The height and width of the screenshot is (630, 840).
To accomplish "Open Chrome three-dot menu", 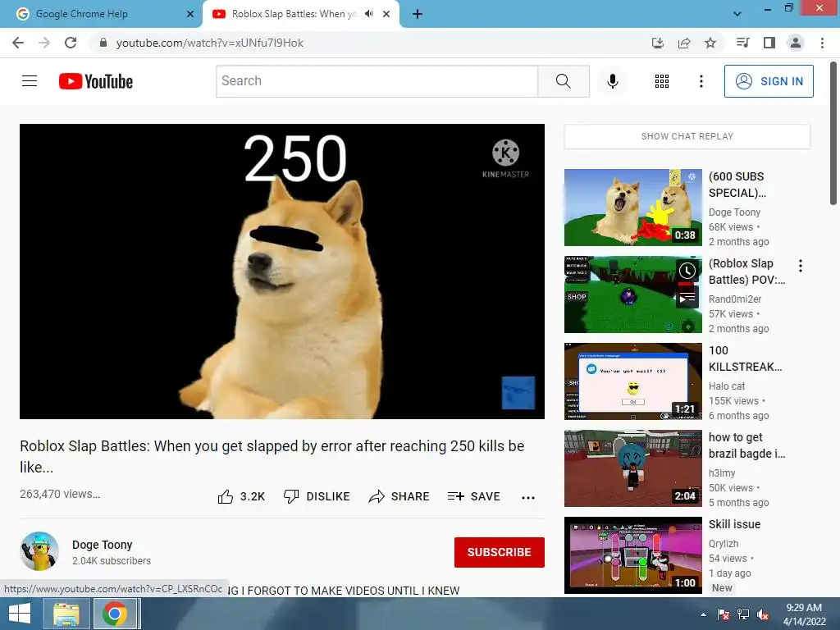I will [822, 43].
